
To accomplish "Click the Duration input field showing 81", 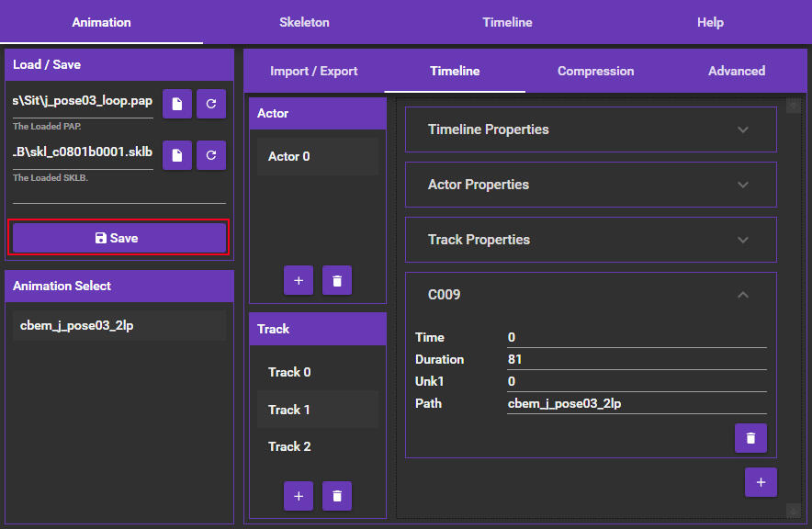I will (x=636, y=359).
